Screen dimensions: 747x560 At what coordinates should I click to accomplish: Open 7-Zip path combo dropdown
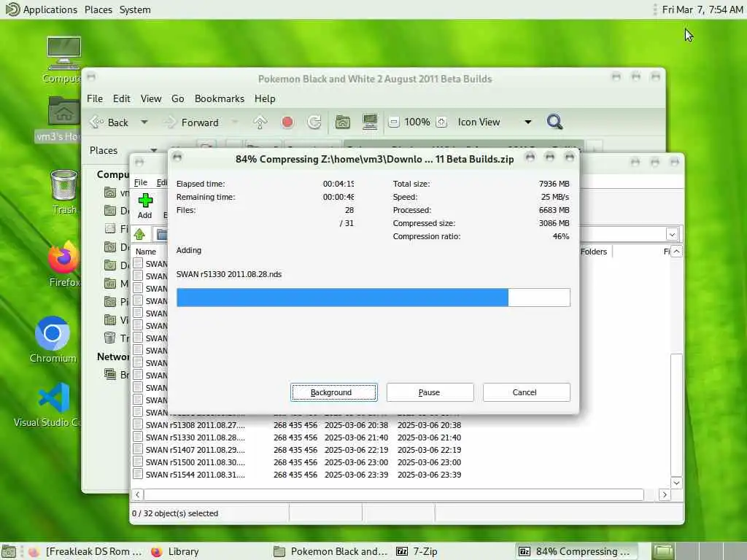(672, 234)
